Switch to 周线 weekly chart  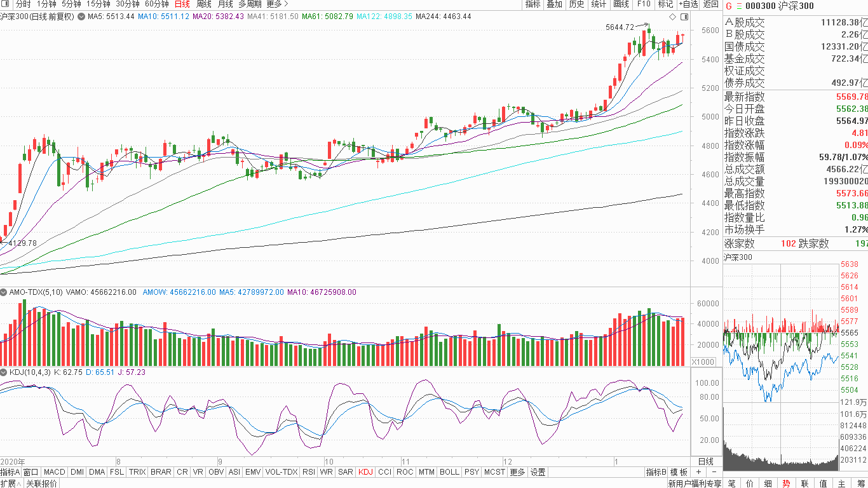(203, 4)
